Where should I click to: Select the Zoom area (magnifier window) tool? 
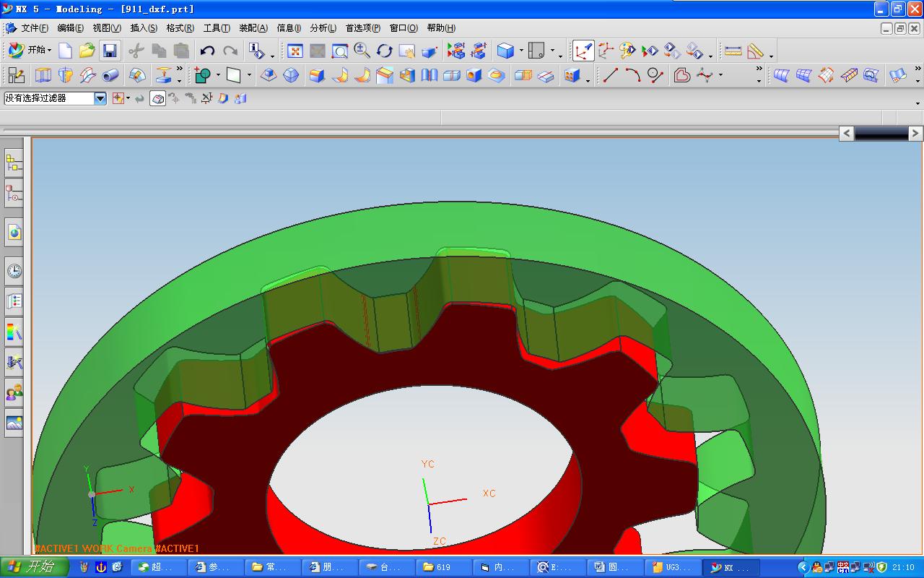coord(340,51)
